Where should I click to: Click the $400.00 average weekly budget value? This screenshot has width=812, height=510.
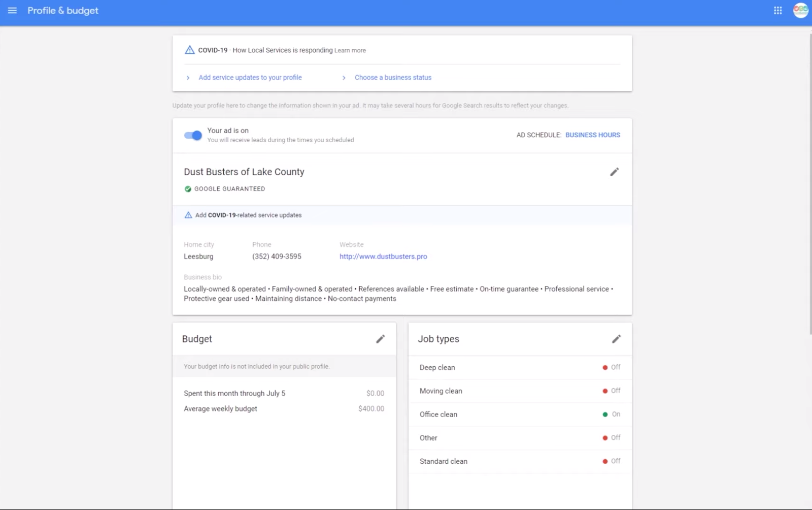[x=371, y=408]
